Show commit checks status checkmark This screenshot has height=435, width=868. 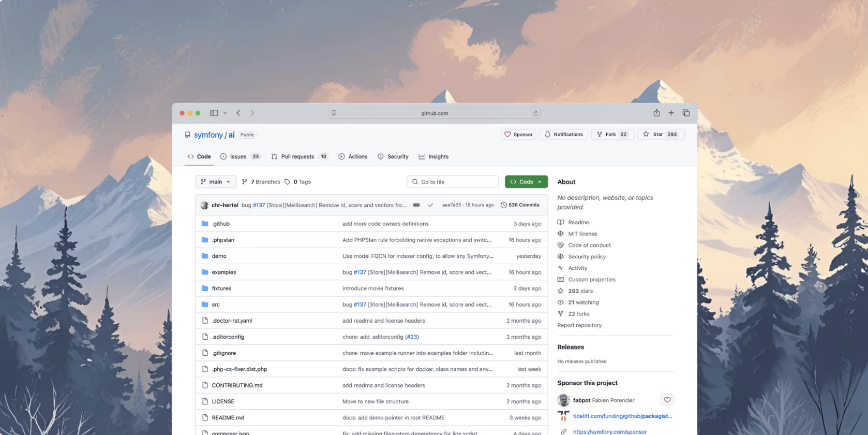(430, 205)
